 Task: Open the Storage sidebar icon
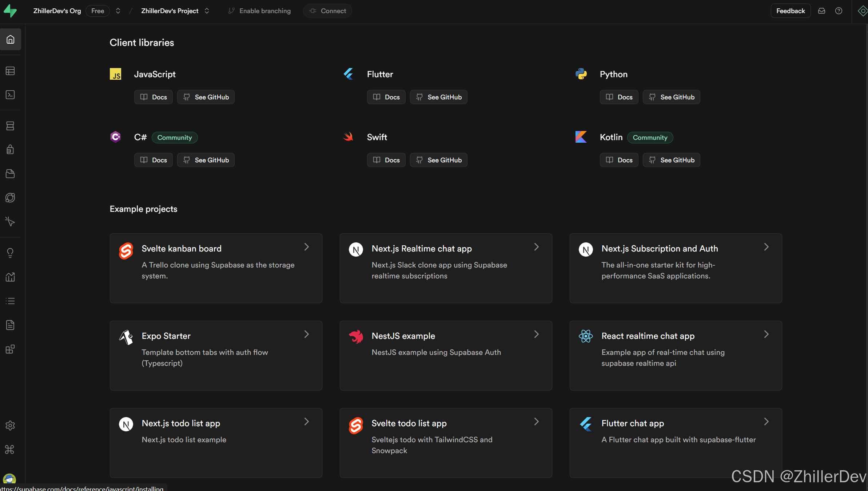[x=10, y=174]
